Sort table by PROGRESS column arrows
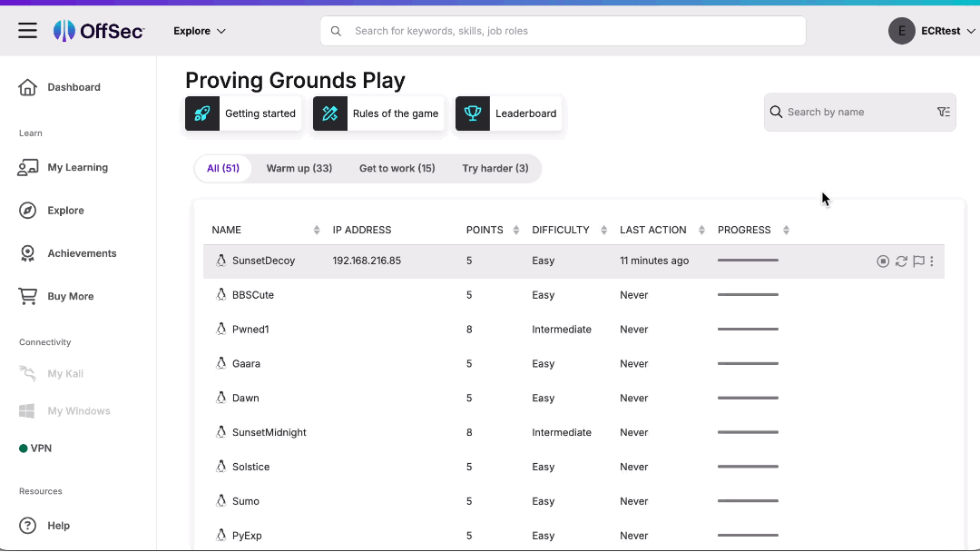The image size is (980, 552). pyautogui.click(x=786, y=230)
